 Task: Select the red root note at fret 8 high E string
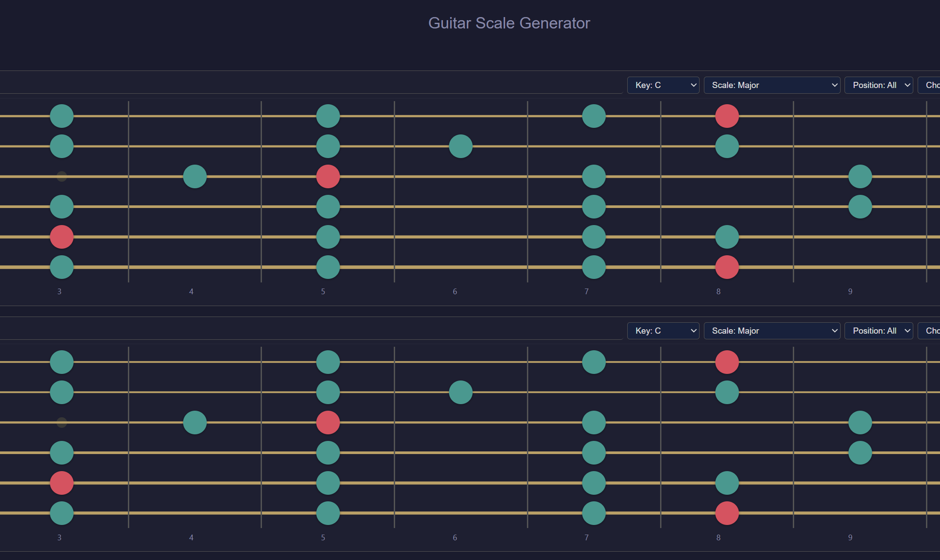727,116
